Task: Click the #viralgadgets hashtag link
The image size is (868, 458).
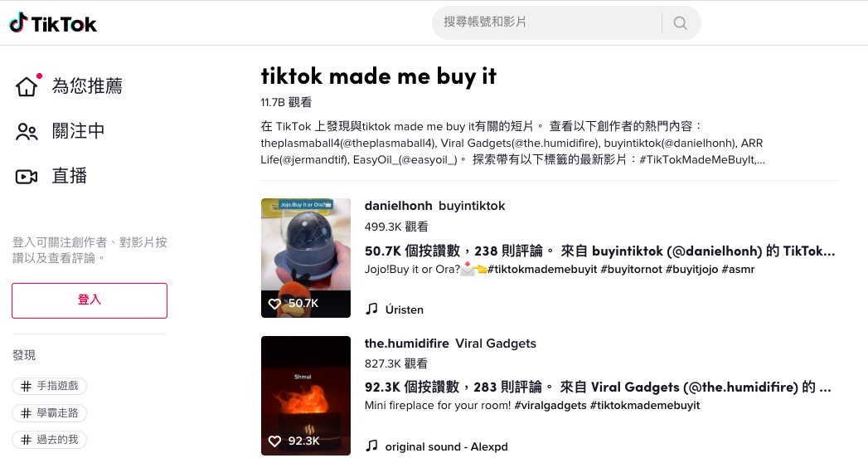Action: (550, 406)
